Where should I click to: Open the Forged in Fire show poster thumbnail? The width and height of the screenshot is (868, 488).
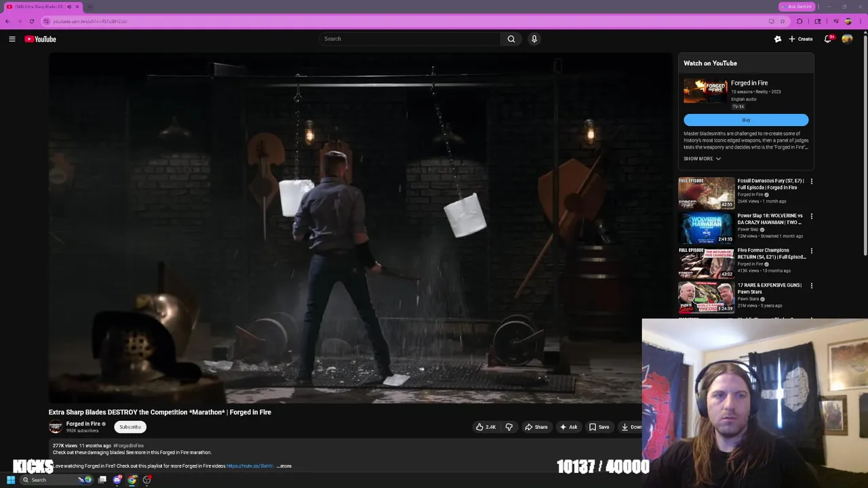[x=705, y=91]
